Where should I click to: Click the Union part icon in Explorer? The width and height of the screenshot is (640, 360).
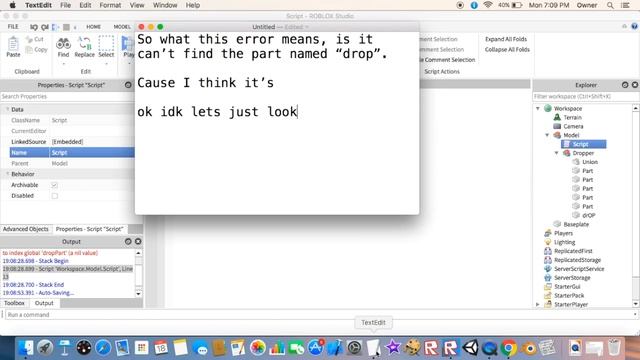point(576,162)
